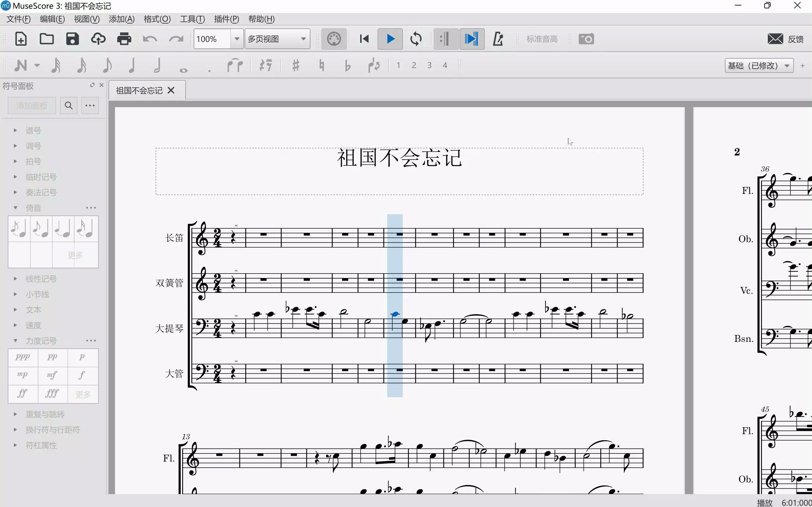Screen dimensions: 812x507
Task: Open a score using the folder icon
Action: coord(47,39)
